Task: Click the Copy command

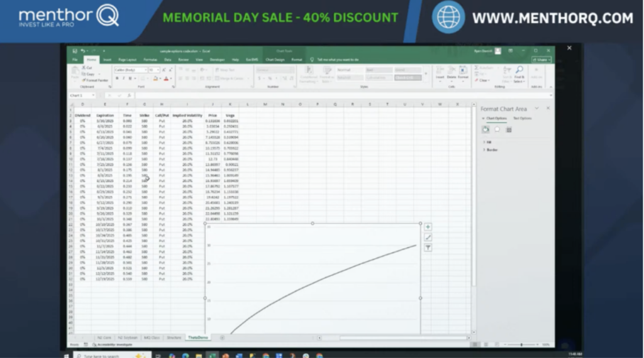Action: 88,74
